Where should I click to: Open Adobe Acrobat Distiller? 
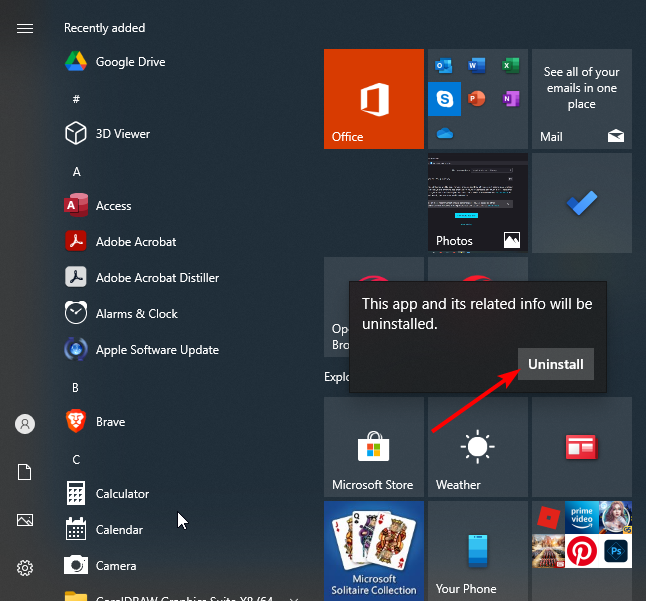click(142, 278)
